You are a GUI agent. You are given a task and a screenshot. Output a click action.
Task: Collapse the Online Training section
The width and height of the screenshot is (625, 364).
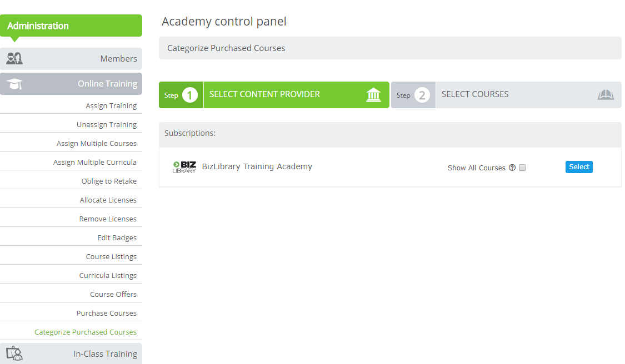71,84
